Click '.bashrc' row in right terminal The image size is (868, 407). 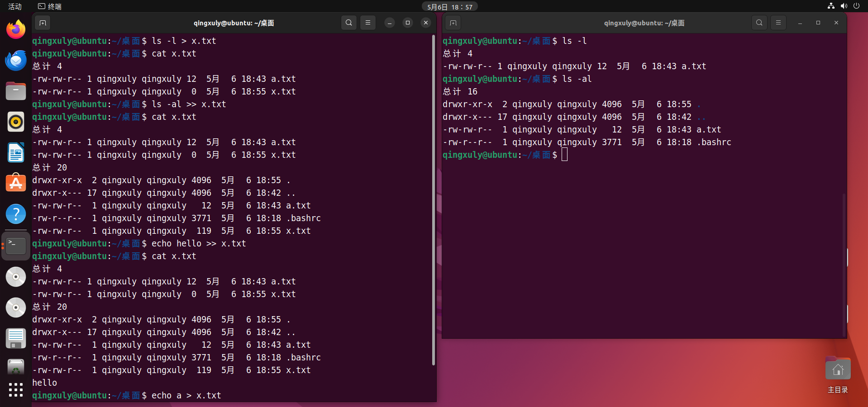pyautogui.click(x=587, y=142)
